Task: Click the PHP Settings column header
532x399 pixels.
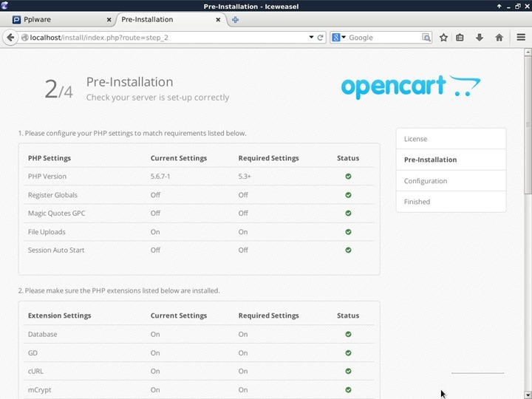Action: click(x=50, y=158)
